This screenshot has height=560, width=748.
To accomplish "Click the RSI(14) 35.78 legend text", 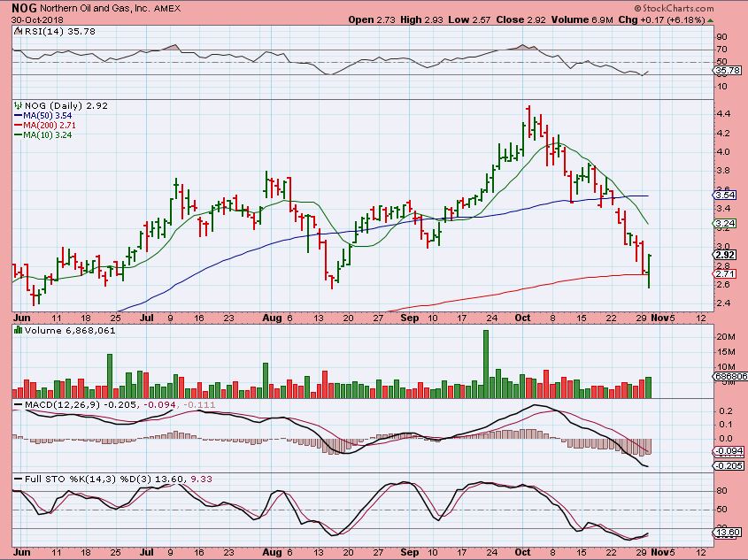I will 59,32.
